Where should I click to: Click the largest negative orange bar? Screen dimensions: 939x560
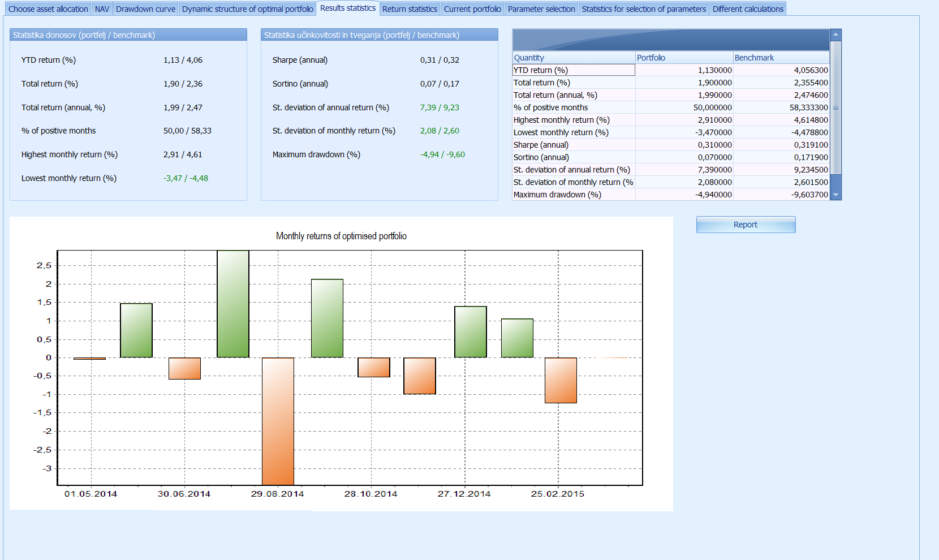[x=278, y=421]
